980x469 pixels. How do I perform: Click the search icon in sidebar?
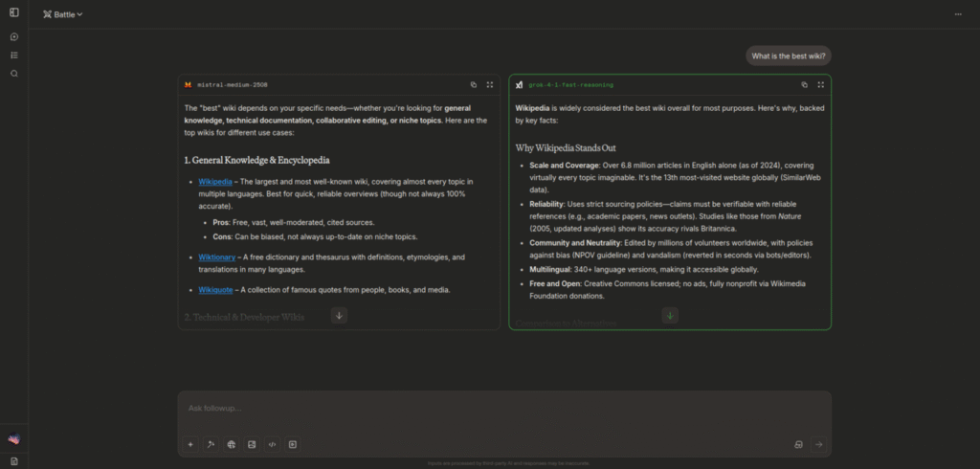tap(13, 74)
